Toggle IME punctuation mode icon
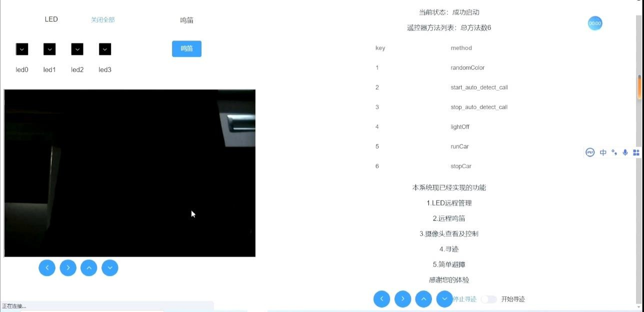Image resolution: width=644 pixels, height=312 pixels. coord(614,152)
